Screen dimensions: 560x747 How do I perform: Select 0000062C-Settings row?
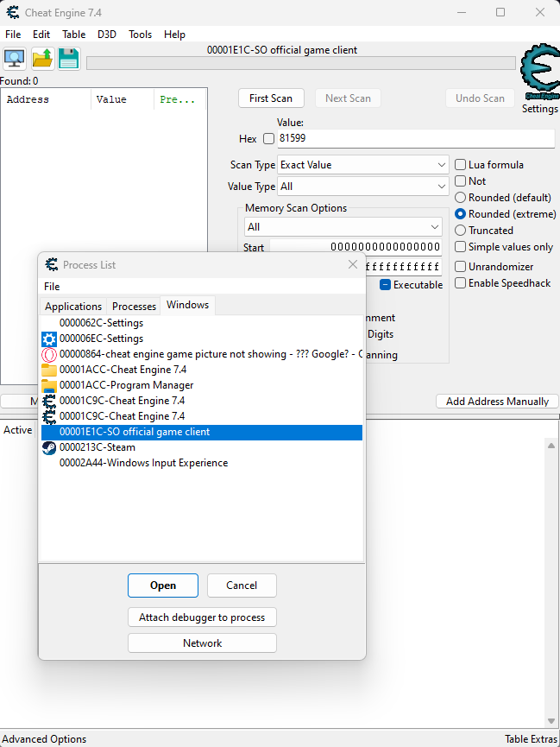coord(201,323)
